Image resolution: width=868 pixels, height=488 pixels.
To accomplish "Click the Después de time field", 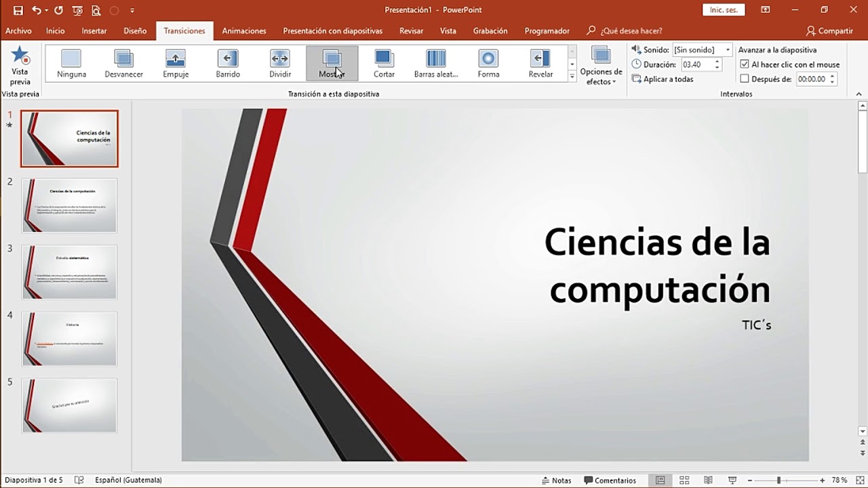I will tap(812, 79).
